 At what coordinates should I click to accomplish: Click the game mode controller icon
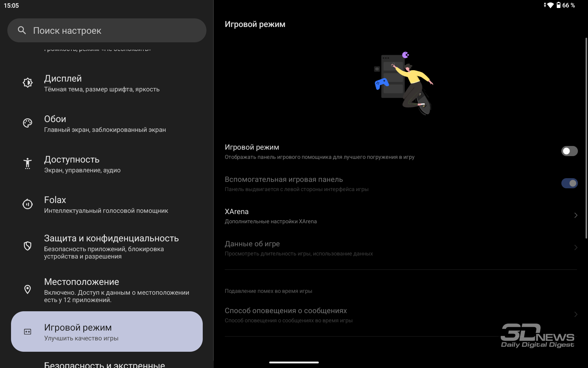[28, 332]
